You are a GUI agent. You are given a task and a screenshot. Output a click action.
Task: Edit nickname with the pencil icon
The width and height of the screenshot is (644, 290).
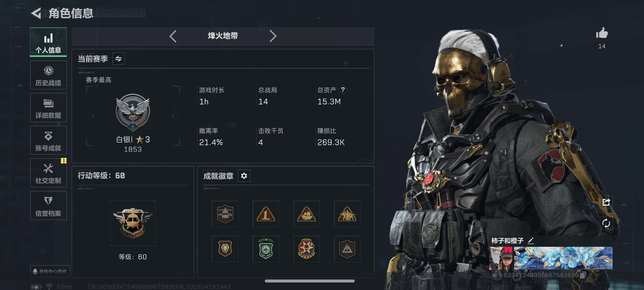[530, 240]
